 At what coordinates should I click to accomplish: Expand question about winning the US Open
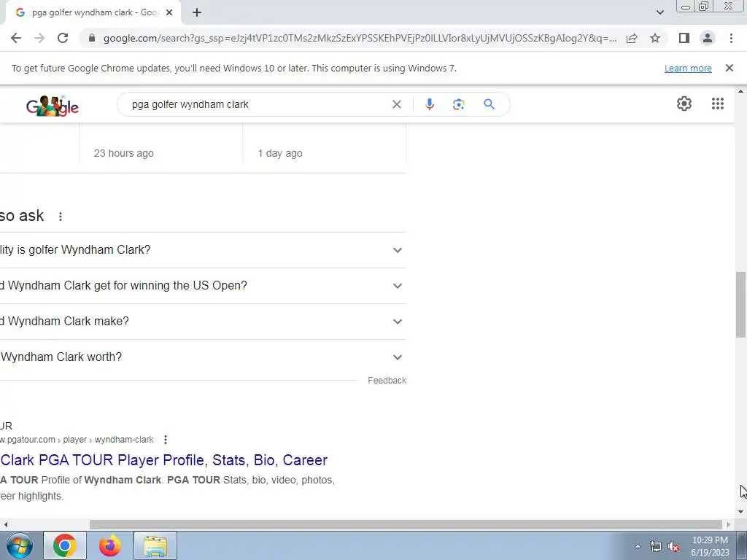[x=203, y=286]
